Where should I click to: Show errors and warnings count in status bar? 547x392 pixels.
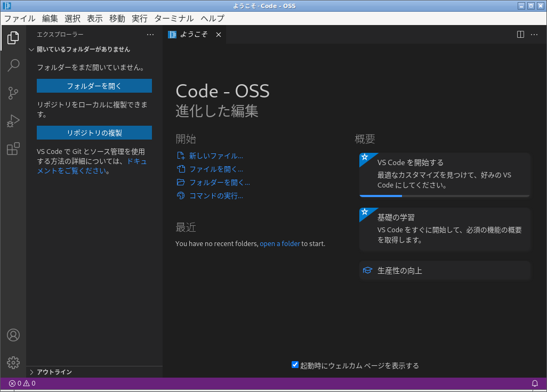(22, 383)
